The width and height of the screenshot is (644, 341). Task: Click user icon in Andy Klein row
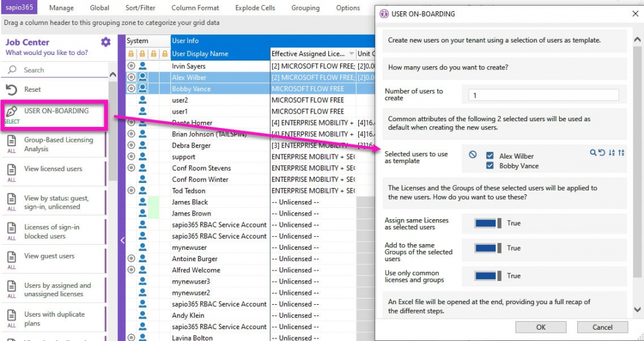[142, 315]
